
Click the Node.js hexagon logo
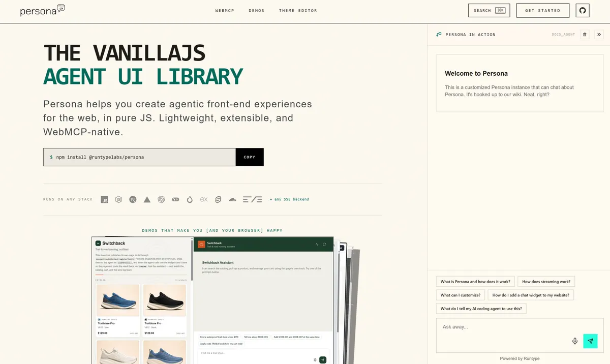[118, 200]
